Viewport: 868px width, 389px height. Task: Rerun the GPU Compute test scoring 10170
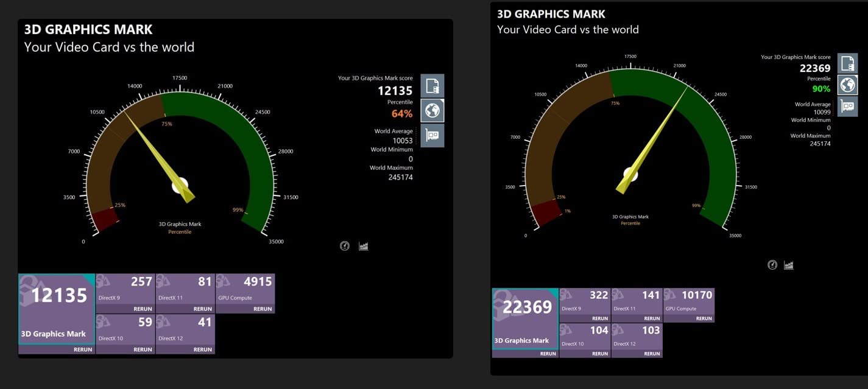point(704,318)
